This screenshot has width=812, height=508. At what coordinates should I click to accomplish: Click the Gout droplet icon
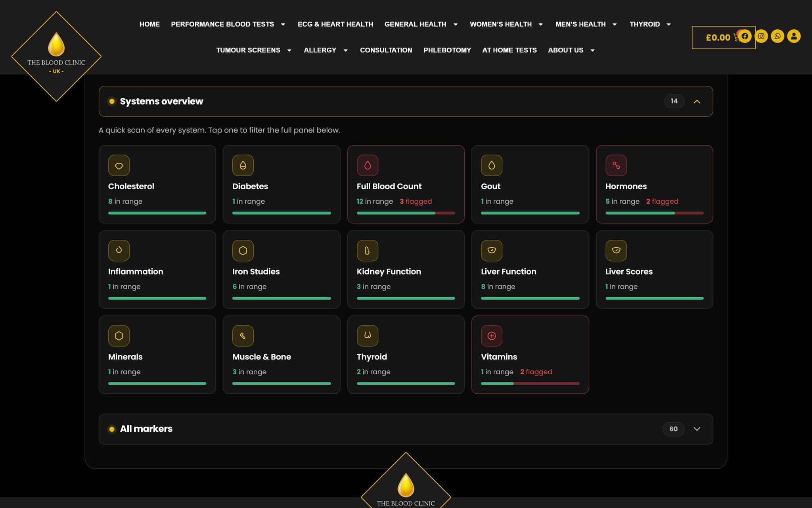pyautogui.click(x=492, y=165)
